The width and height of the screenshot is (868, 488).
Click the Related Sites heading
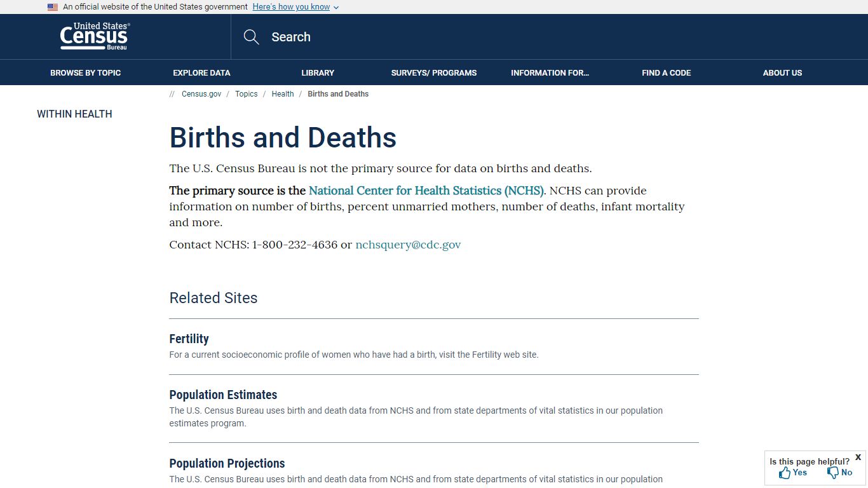click(214, 298)
